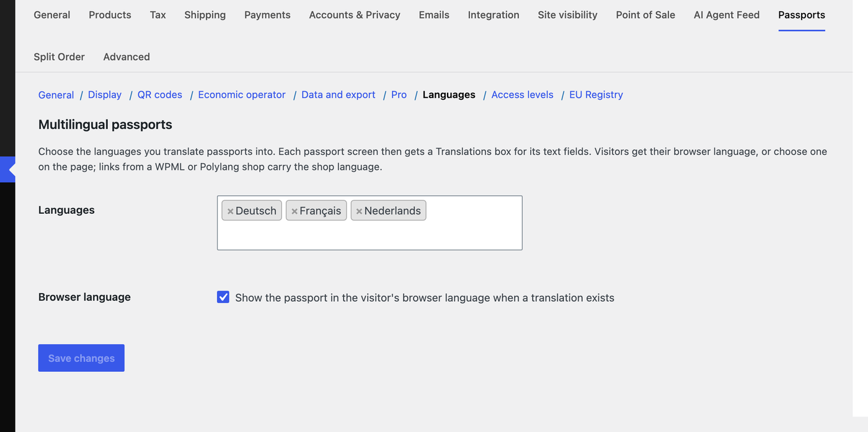Click the browser language checkbox label text
Screen dimensions: 868x432
(x=425, y=298)
